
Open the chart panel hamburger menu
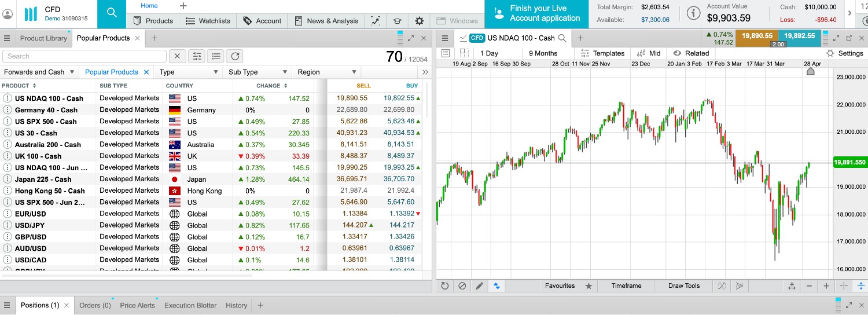click(x=445, y=38)
